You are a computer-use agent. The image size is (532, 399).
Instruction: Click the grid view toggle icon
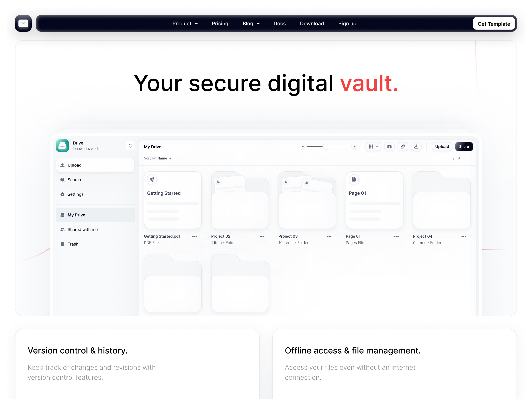pos(370,147)
